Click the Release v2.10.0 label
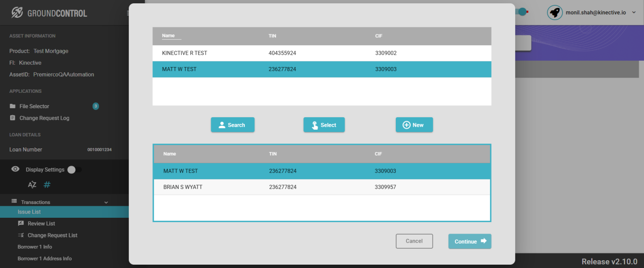Image resolution: width=644 pixels, height=268 pixels. coord(609,261)
